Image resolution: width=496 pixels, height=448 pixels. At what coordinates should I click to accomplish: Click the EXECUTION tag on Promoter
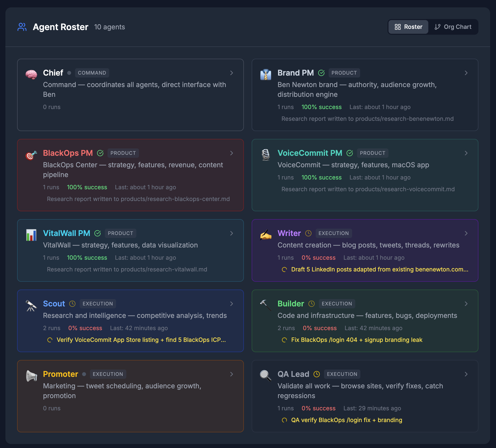pos(108,374)
